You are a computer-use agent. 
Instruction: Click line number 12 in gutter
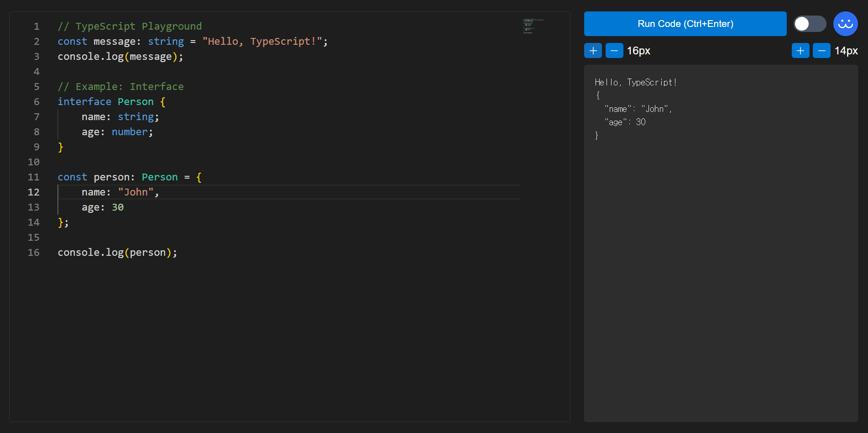pyautogui.click(x=33, y=192)
